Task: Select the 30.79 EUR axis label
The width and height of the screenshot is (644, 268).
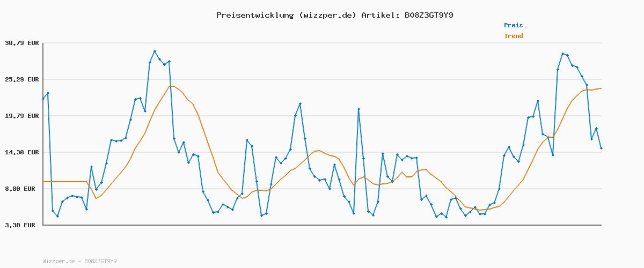Action: [22, 43]
